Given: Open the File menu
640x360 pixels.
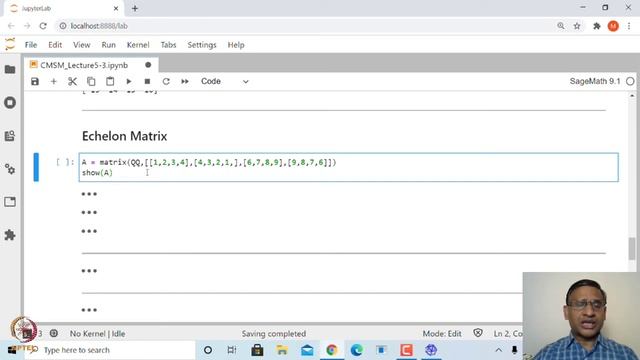Looking at the screenshot, I should (x=31, y=45).
